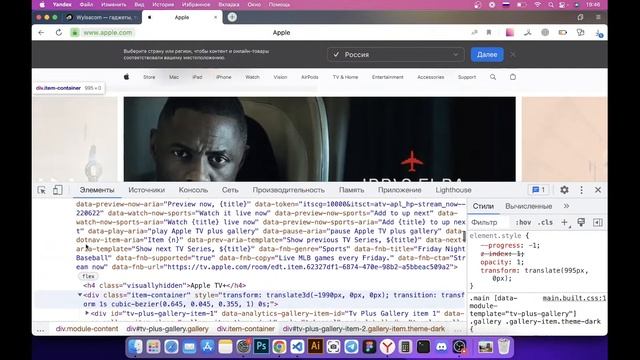
Task: Open the TV & Home nav link
Action: (x=345, y=77)
